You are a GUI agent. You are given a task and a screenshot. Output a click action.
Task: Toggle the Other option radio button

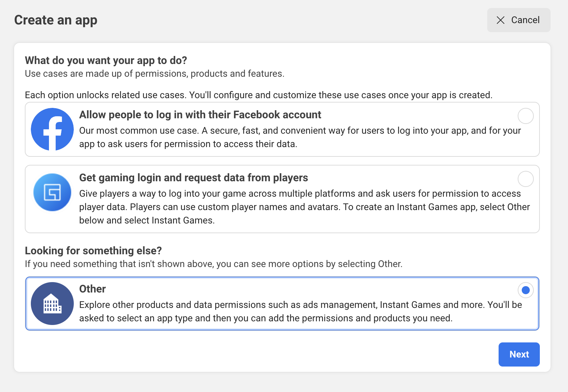(x=525, y=290)
